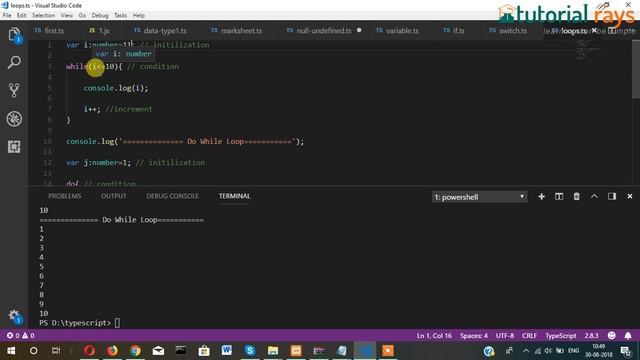Click Ln 1, Col 16 cursor position

434,336
